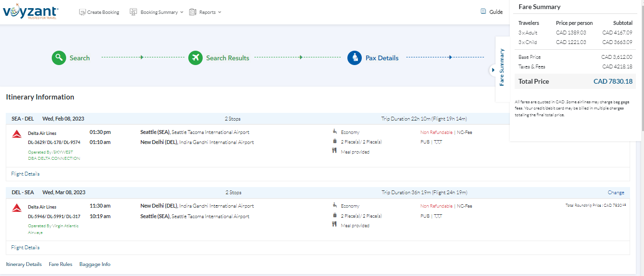Open the Baggage Info link

pos(95,265)
